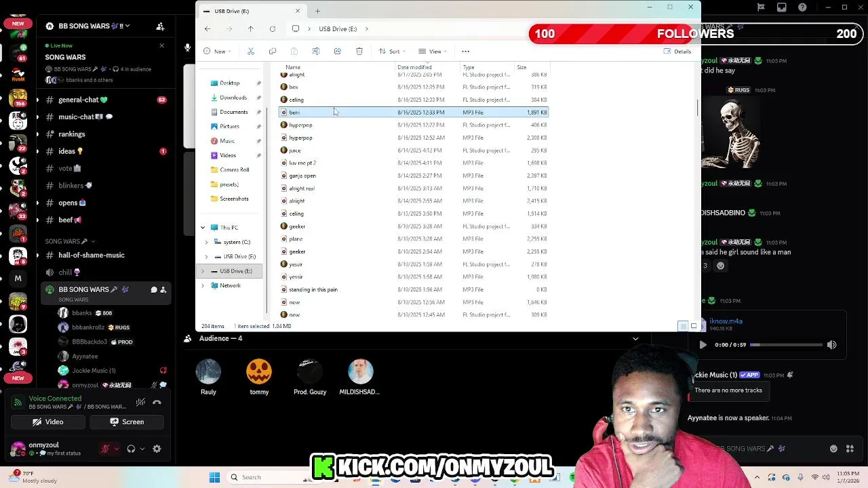This screenshot has width=868, height=488.
Task: Go back using Explorer's back arrow
Action: [x=208, y=29]
